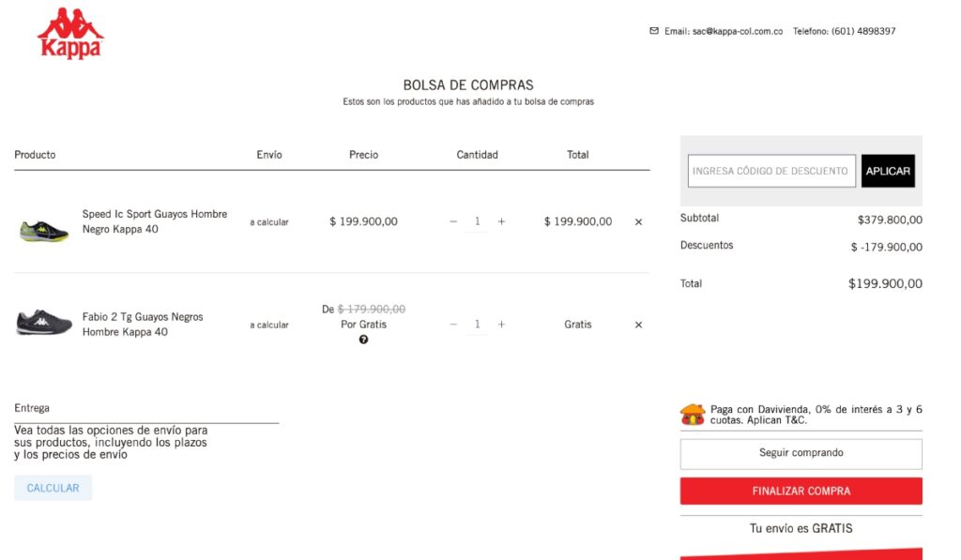Screen dimensions: 961x560
Task: Click the 'Por Gratis' price text
Action: point(363,325)
